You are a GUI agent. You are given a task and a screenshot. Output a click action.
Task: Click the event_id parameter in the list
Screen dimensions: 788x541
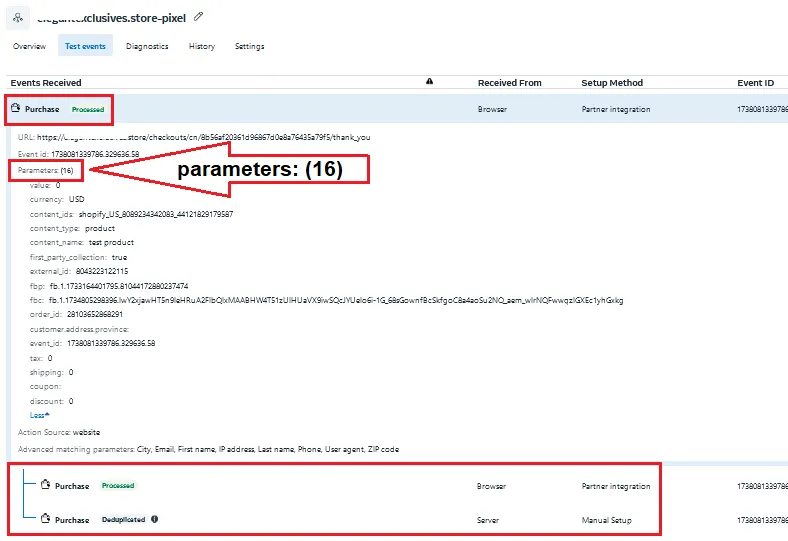[92, 344]
